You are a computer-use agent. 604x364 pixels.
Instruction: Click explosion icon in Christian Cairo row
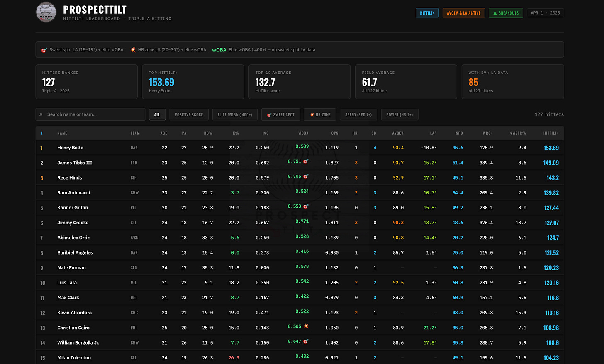(x=306, y=326)
